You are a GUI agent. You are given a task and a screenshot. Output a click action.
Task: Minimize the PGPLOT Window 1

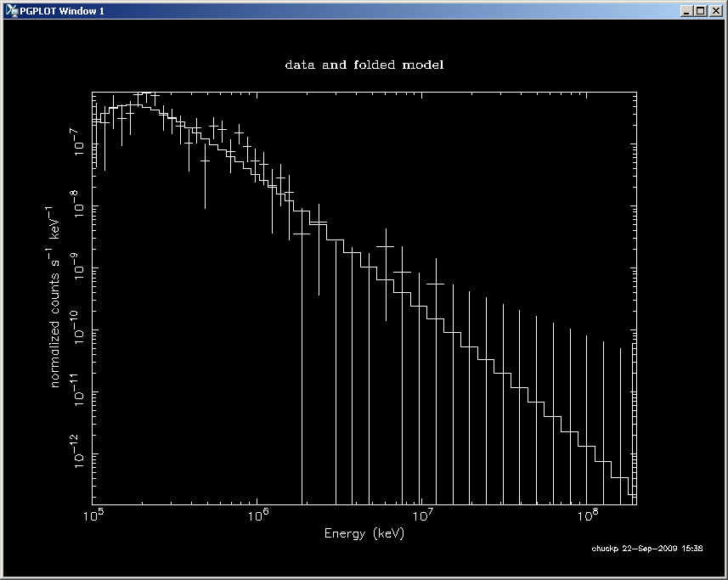pyautogui.click(x=686, y=11)
